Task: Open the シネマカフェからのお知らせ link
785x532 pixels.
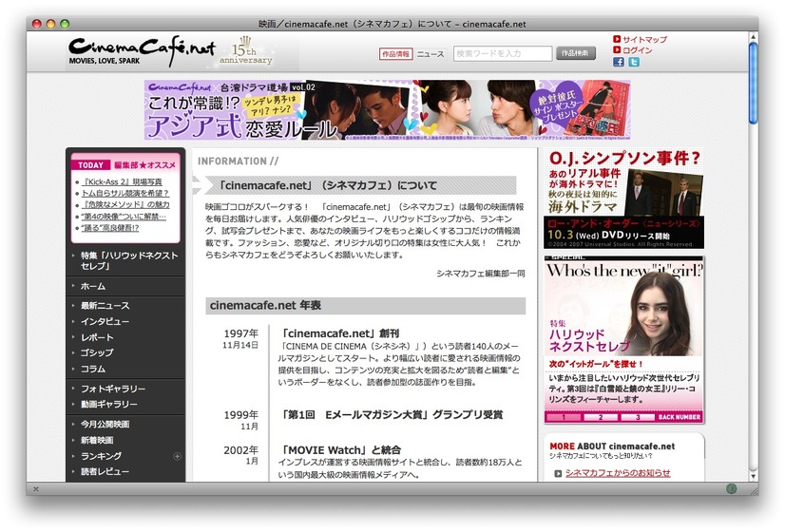Action: (617, 472)
